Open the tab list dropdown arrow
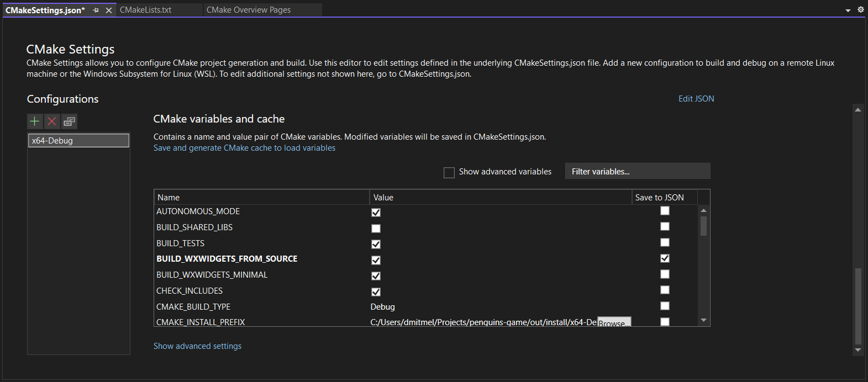Screen dimensions: 868x382 tap(848, 10)
